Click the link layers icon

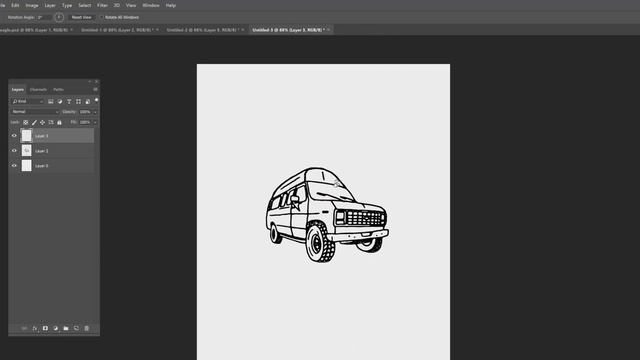[x=24, y=328]
